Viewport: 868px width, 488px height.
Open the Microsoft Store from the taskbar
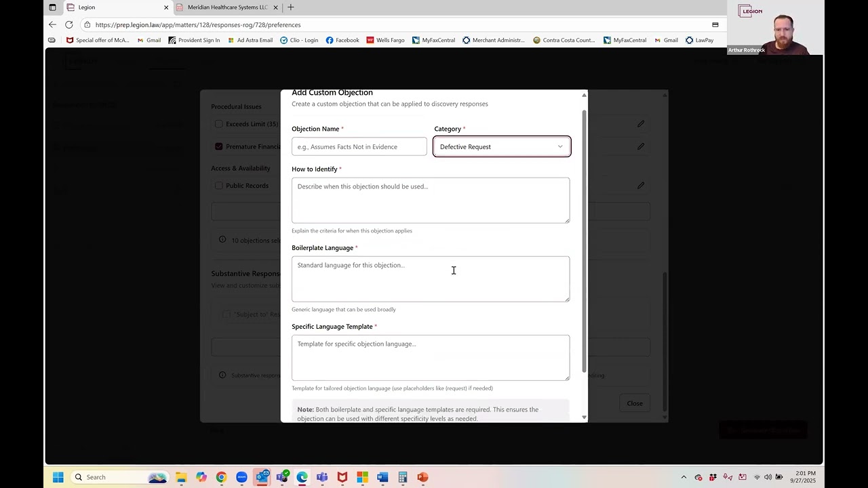(362, 477)
